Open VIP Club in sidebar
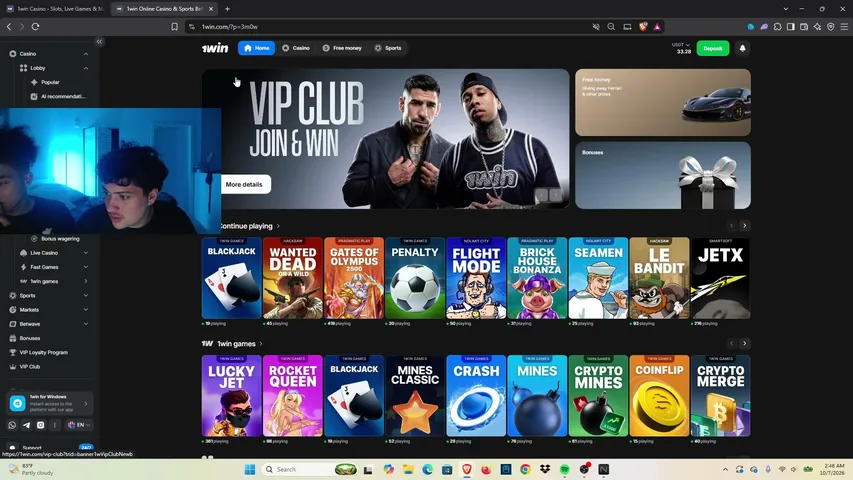 30,366
